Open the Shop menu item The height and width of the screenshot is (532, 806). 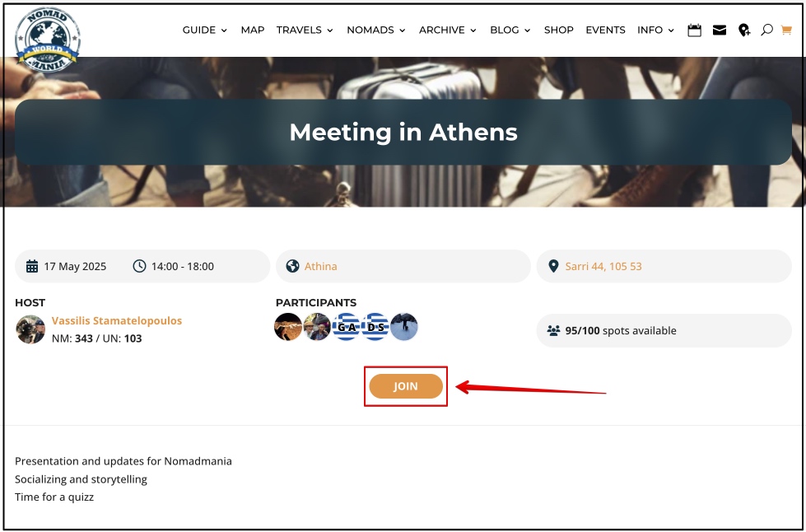(x=559, y=30)
